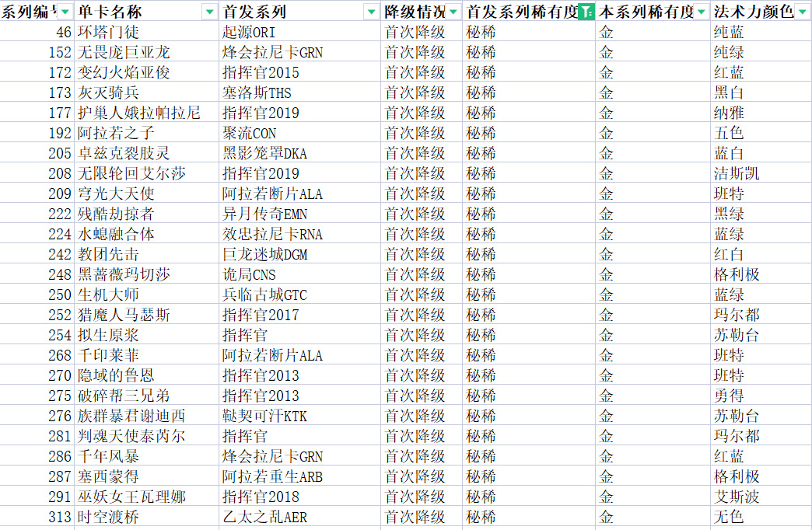The height and width of the screenshot is (530, 812).
Task: Select the 本系列稀有度 header cell
Action: pos(653,12)
